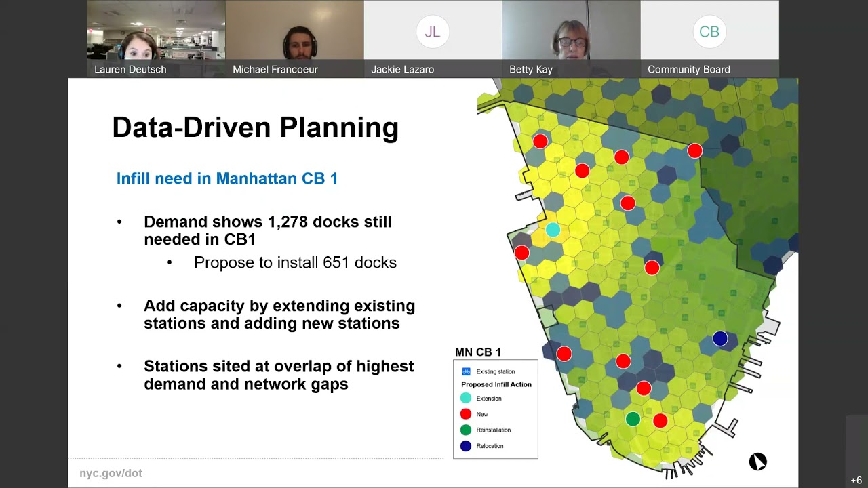The width and height of the screenshot is (868, 488).
Task: Click the Existing station bike icon in legend
Action: [x=466, y=371]
